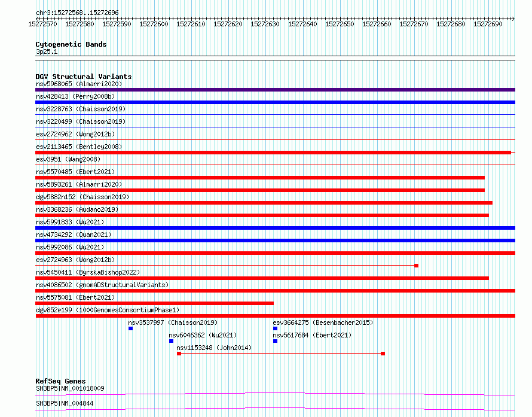532x417 pixels.
Task: Click right red block of nsv1153248
Action: click(x=383, y=354)
